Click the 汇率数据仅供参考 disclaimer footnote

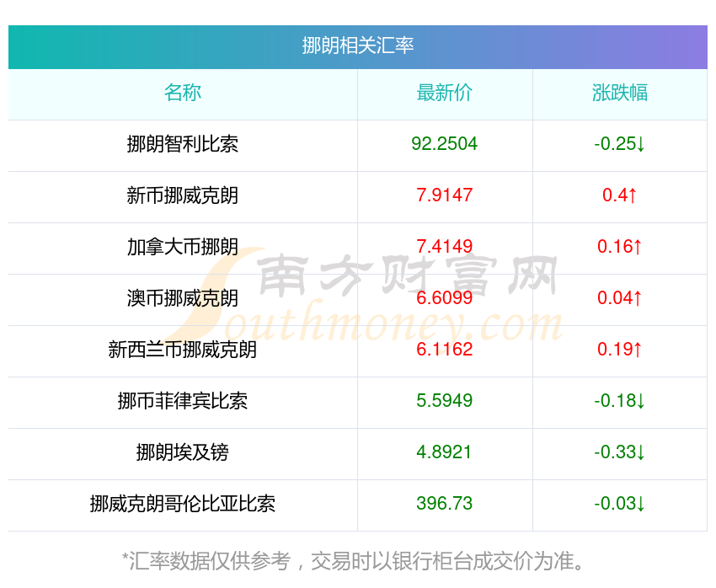pyautogui.click(x=354, y=560)
